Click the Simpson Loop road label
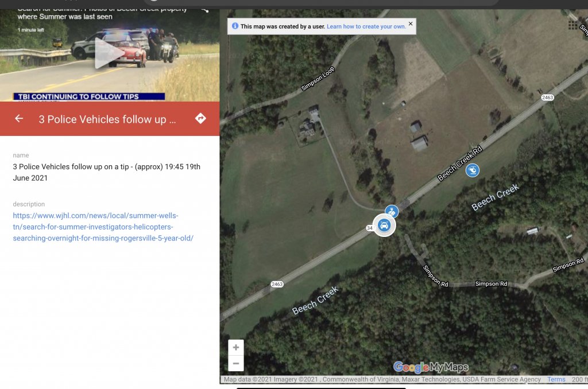This screenshot has height=389, width=588. point(318,79)
